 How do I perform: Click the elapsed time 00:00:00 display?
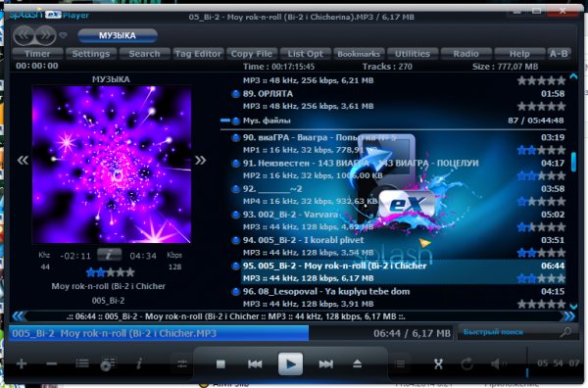[37, 66]
